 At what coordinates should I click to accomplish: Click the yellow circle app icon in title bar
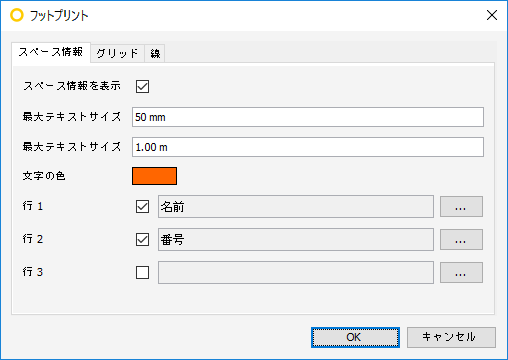[x=17, y=15]
